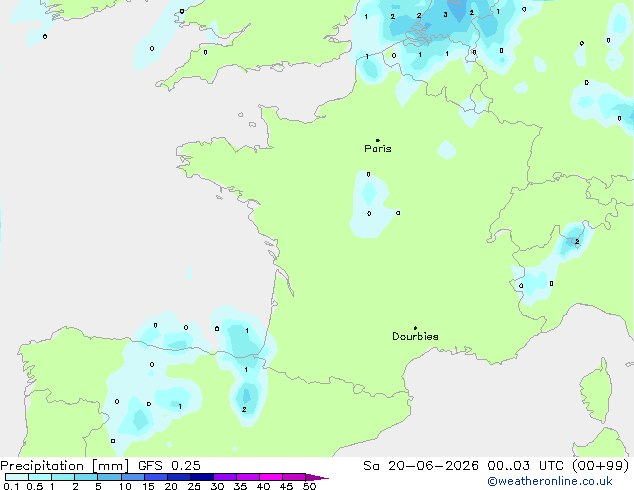Click the legend scale label "50"
Viewport: 634px width, 490px height.
(x=309, y=486)
